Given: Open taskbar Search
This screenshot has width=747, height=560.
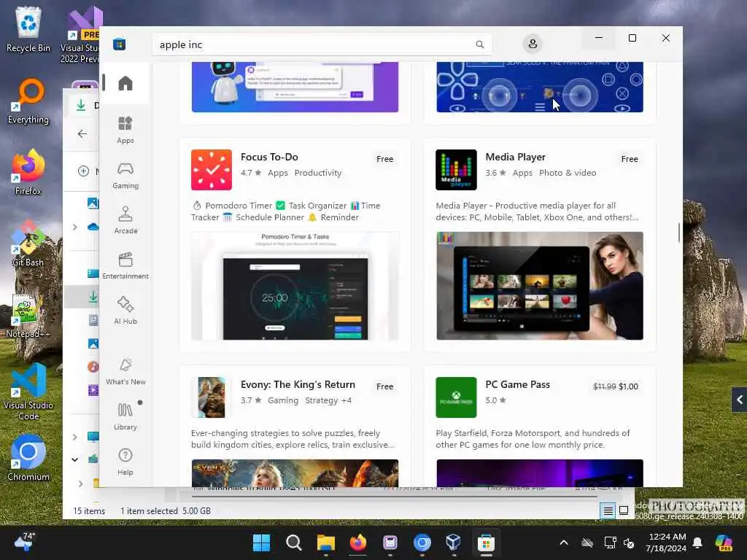Looking at the screenshot, I should (x=293, y=542).
